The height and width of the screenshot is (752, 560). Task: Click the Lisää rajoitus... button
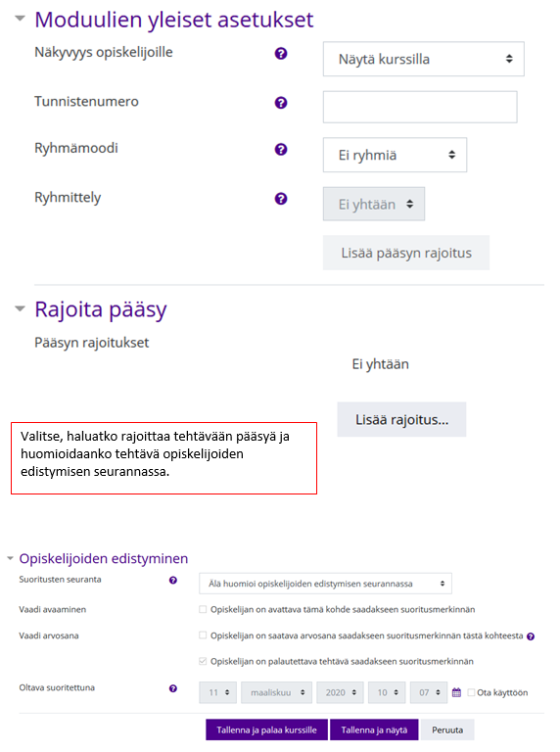(401, 420)
